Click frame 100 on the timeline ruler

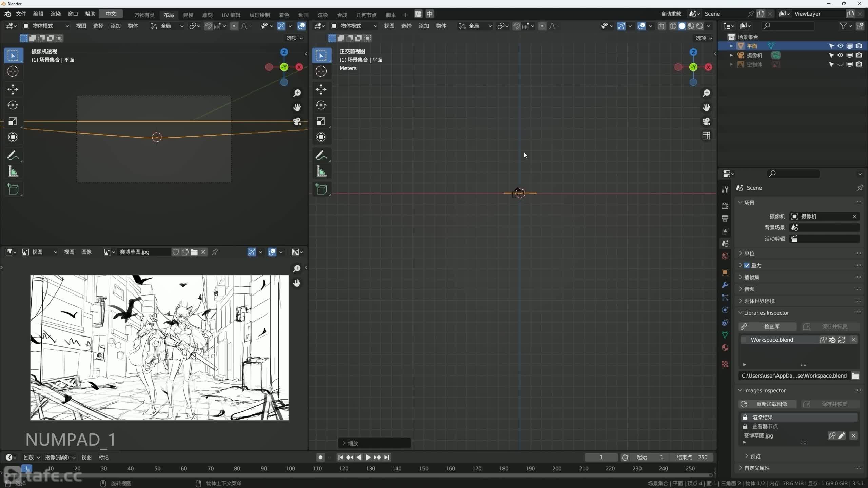coord(290,468)
